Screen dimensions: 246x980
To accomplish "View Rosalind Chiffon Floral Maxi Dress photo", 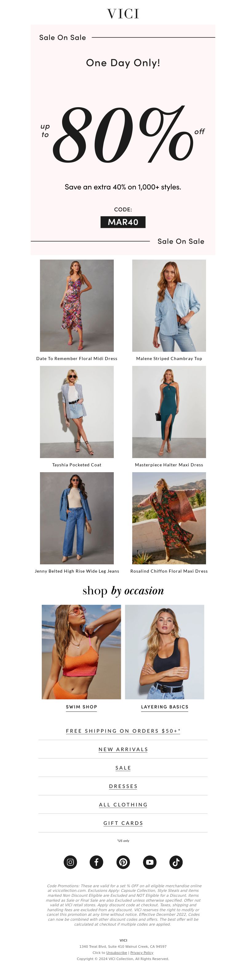I will [x=169, y=518].
